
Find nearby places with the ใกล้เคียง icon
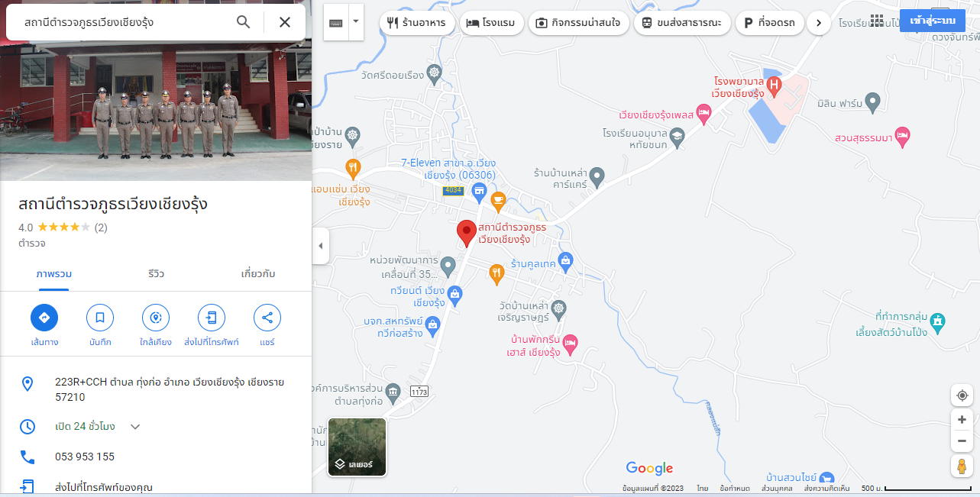pyautogui.click(x=156, y=318)
